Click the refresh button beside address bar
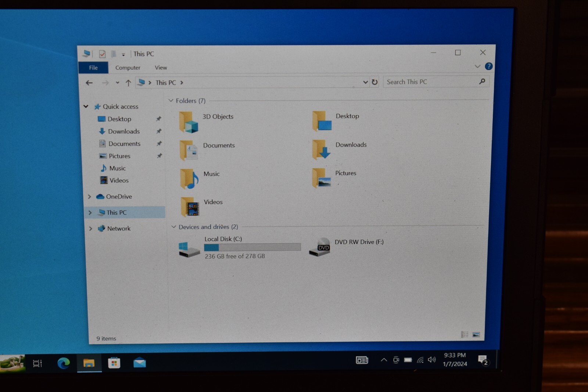 pyautogui.click(x=374, y=82)
